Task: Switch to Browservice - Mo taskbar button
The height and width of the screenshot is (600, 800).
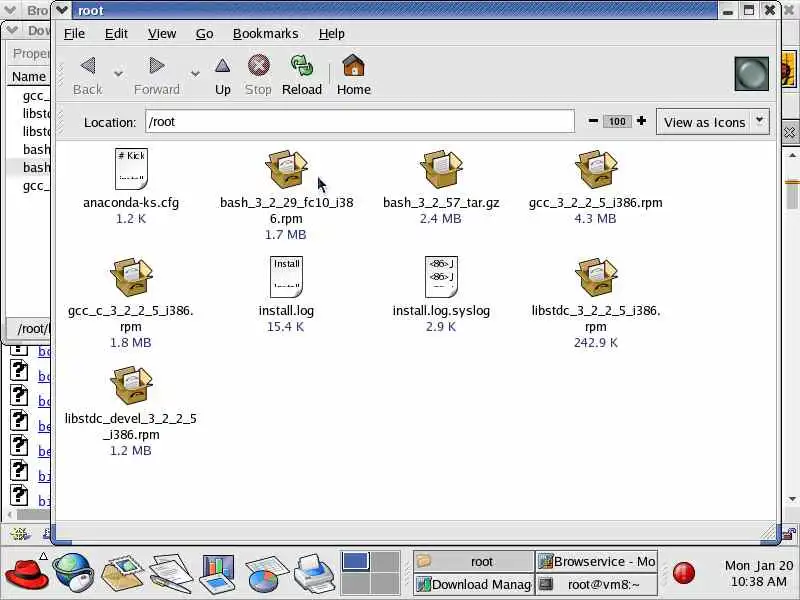Action: pyautogui.click(x=596, y=561)
